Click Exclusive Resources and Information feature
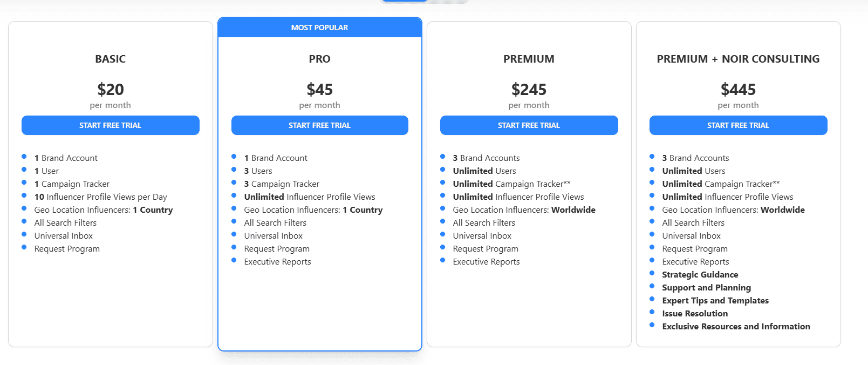Screen dimensions: 868x365 (x=735, y=326)
